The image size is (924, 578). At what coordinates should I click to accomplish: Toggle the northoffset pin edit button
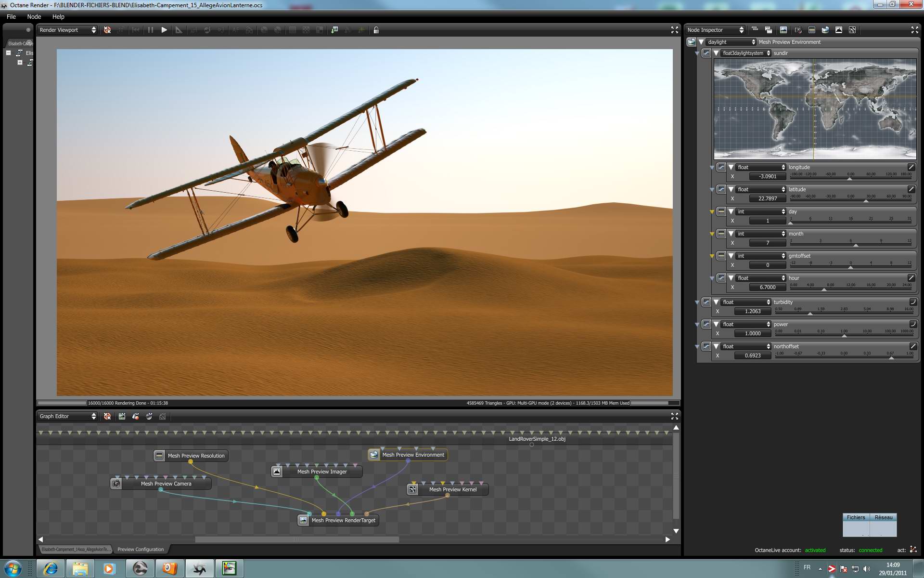click(x=912, y=346)
